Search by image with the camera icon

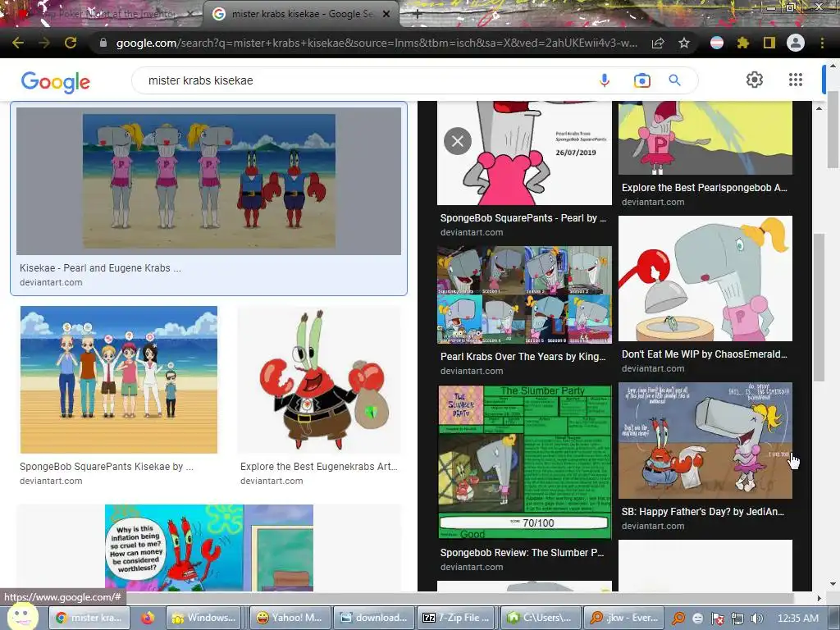(641, 80)
